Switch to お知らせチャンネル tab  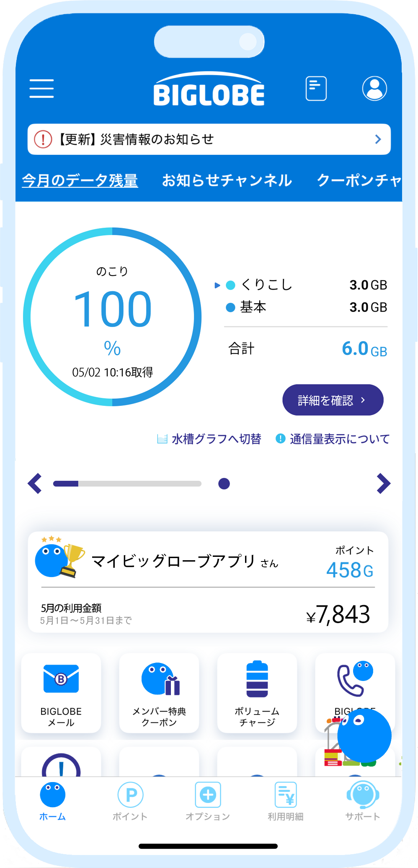click(x=227, y=180)
